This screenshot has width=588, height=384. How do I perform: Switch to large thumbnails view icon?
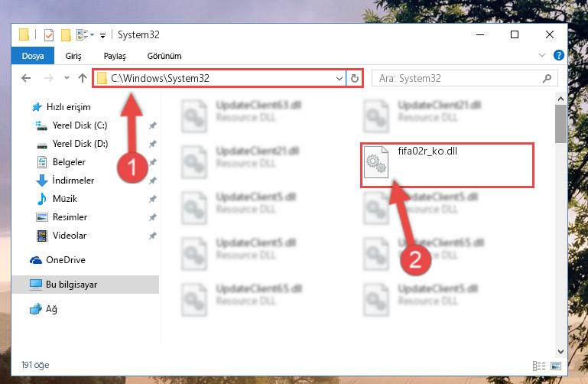pyautogui.click(x=556, y=366)
